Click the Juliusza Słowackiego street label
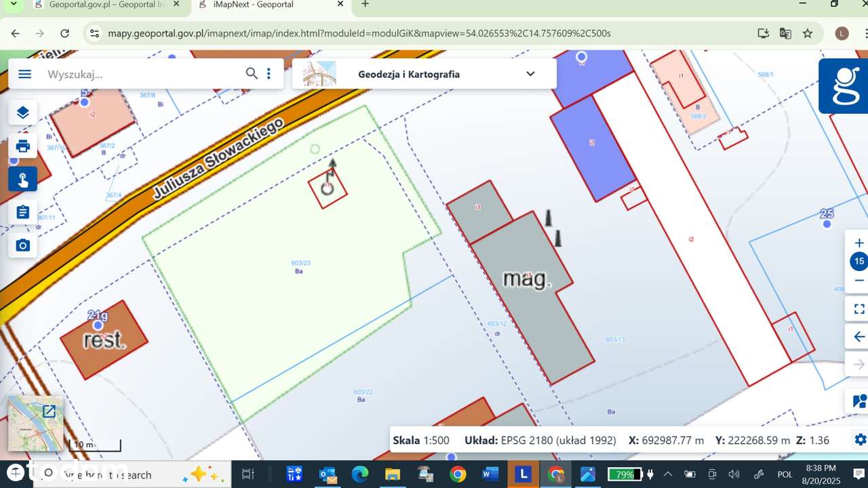Screen dimensions: 868x488 click(218, 160)
